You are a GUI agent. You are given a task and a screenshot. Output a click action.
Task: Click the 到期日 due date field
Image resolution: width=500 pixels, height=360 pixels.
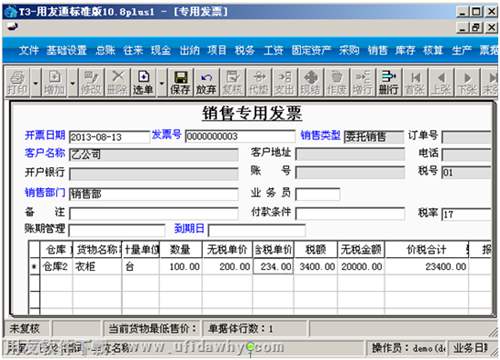coord(257,230)
